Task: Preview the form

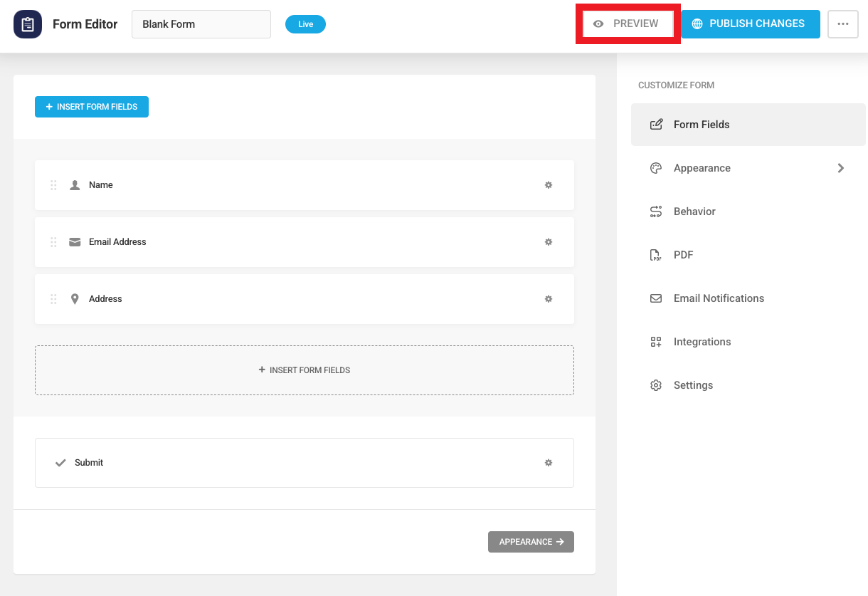Action: coord(628,23)
